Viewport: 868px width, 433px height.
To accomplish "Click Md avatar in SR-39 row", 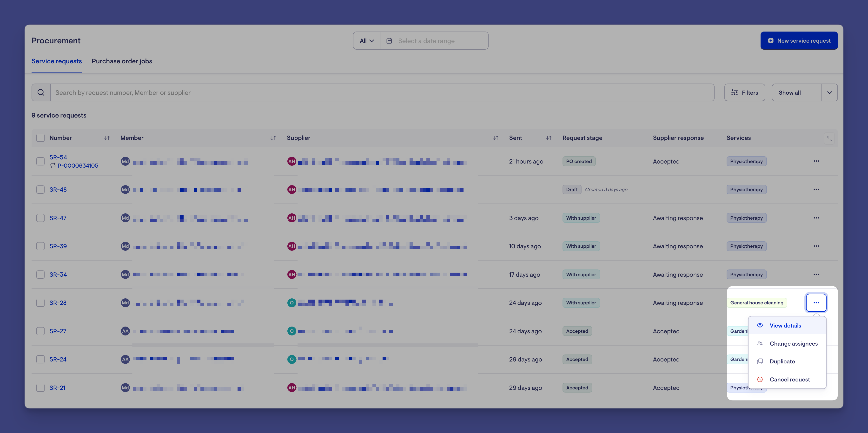I will (x=125, y=246).
